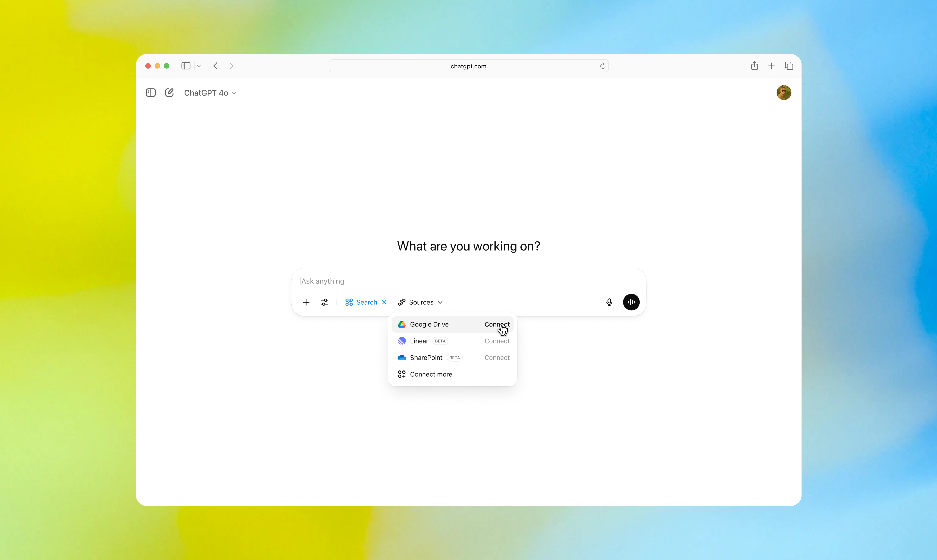Reload the chatgpt.com page
Screen dimensions: 937x560
[x=602, y=66]
